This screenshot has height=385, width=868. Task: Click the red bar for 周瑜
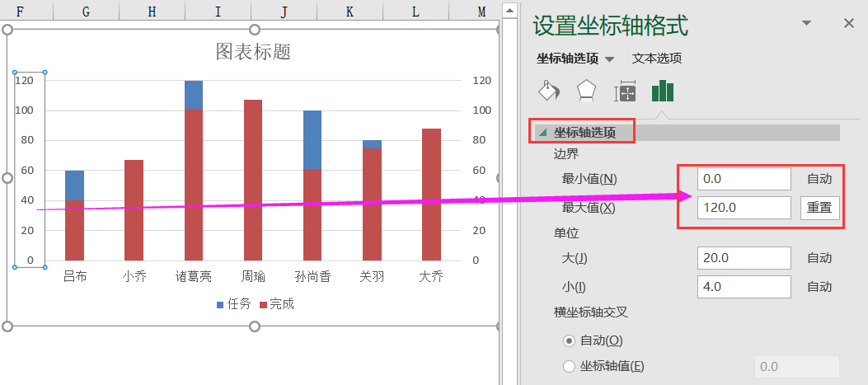click(x=253, y=180)
